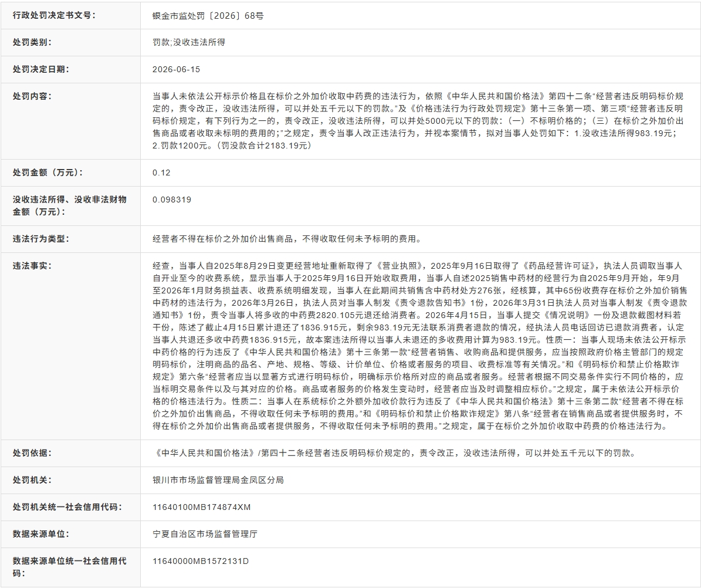
Task: Click the 违法事实 row label
Action: pos(32,266)
